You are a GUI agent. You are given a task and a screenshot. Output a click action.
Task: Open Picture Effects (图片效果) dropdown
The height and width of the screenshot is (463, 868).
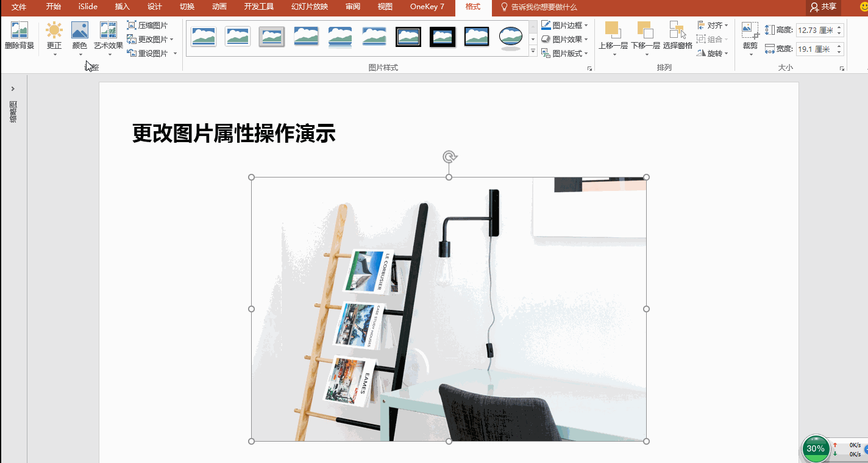[x=564, y=39]
